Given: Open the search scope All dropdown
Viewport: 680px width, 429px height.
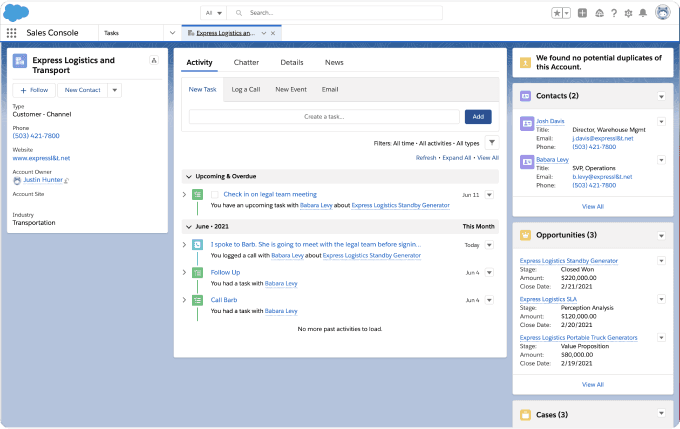Looking at the screenshot, I should pos(213,13).
